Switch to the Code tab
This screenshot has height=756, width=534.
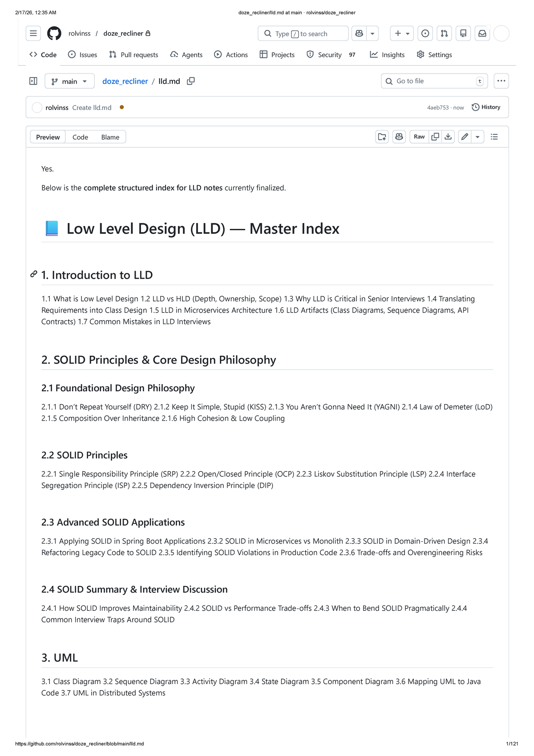[x=43, y=55]
